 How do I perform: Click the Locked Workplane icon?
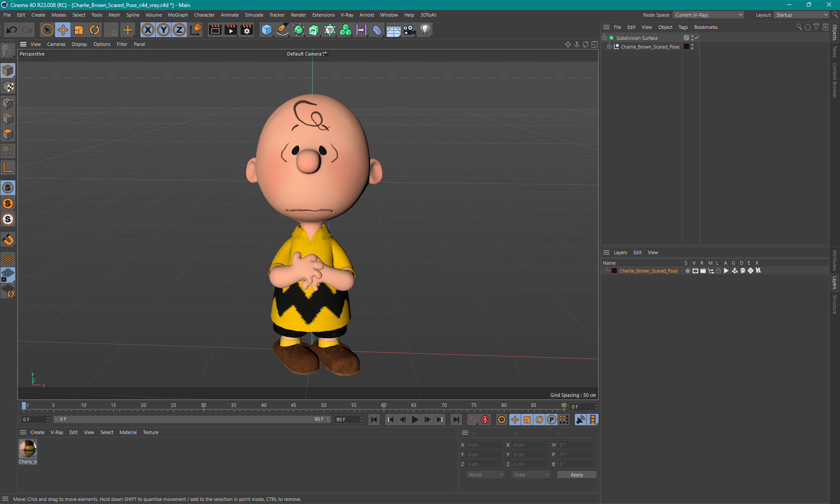point(8,275)
